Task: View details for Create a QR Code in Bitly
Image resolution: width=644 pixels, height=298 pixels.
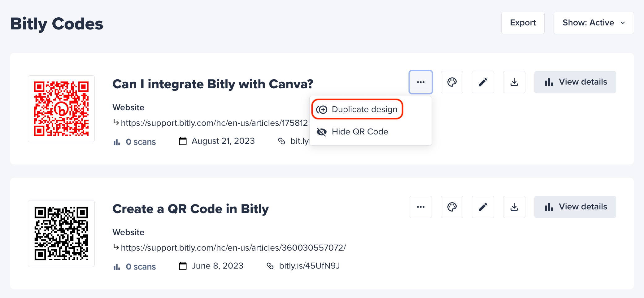Action: [x=575, y=207]
